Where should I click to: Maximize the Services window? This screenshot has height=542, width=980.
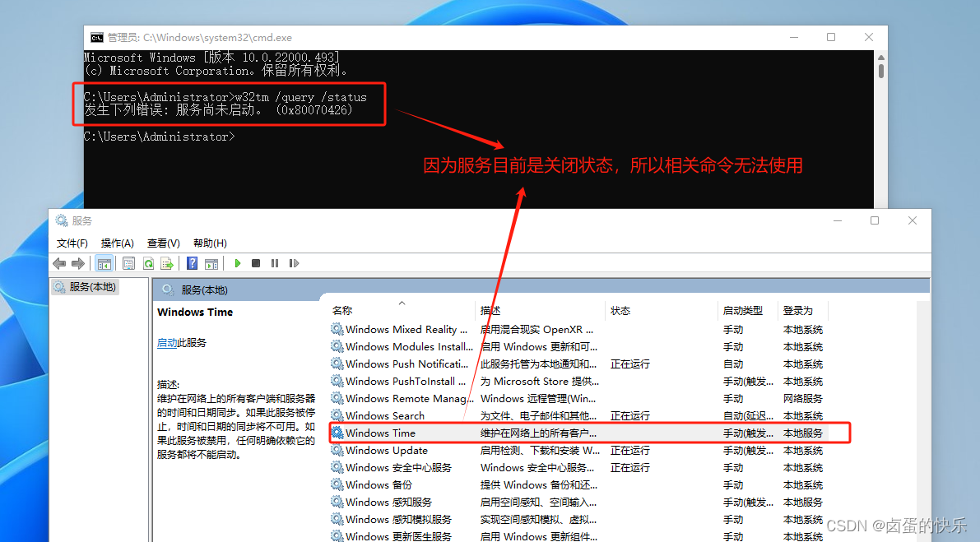[x=875, y=220]
